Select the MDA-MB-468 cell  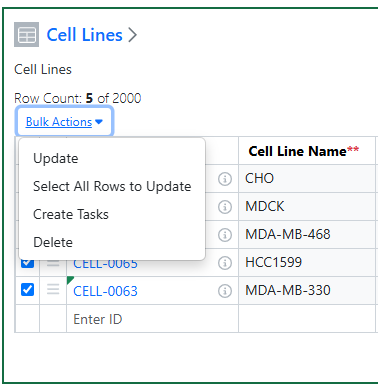click(307, 235)
